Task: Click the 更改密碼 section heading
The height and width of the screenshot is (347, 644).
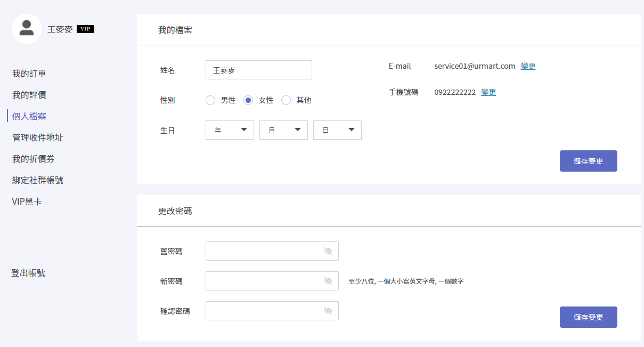Action: (175, 211)
